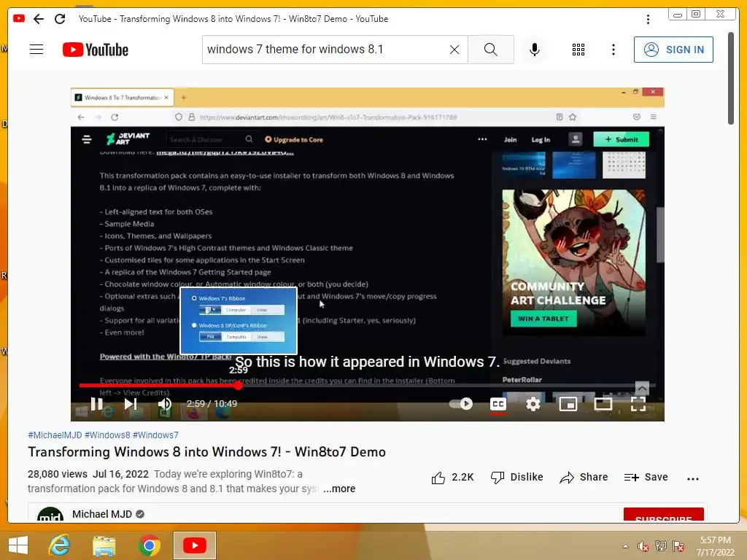Click the muted speaker tray icon
747x560 pixels.
click(643, 546)
